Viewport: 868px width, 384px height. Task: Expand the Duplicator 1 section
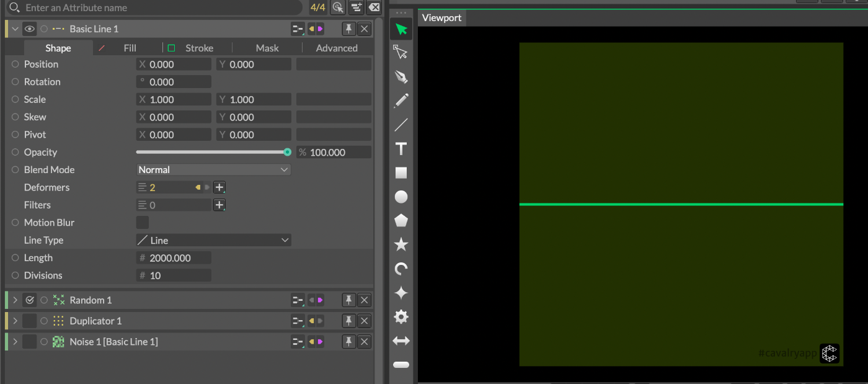15,321
